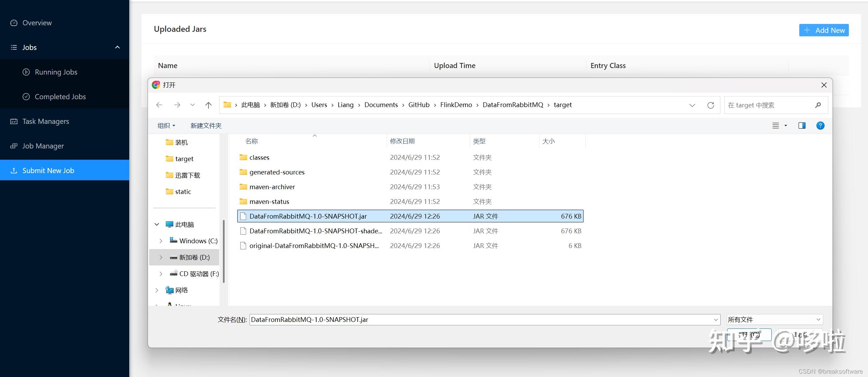Click the Add New button
The width and height of the screenshot is (868, 377).
coord(824,30)
